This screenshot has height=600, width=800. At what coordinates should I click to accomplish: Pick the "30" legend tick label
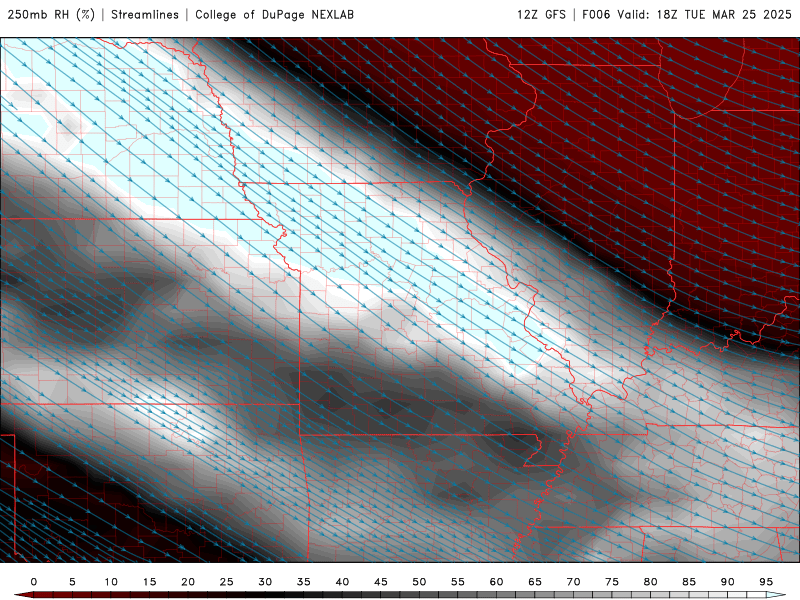(265, 582)
